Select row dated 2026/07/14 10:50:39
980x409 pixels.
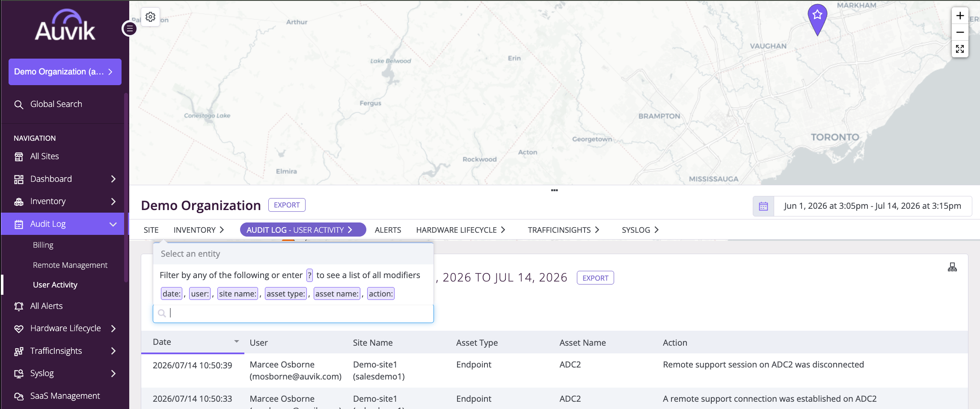(x=555, y=370)
